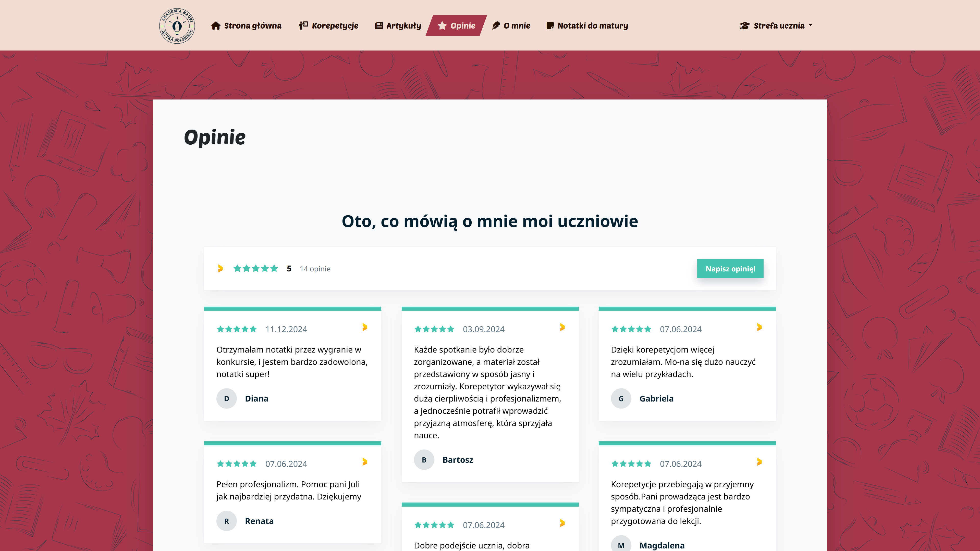The width and height of the screenshot is (980, 551).
Task: Open the O mnie menu item
Action: coord(517,26)
